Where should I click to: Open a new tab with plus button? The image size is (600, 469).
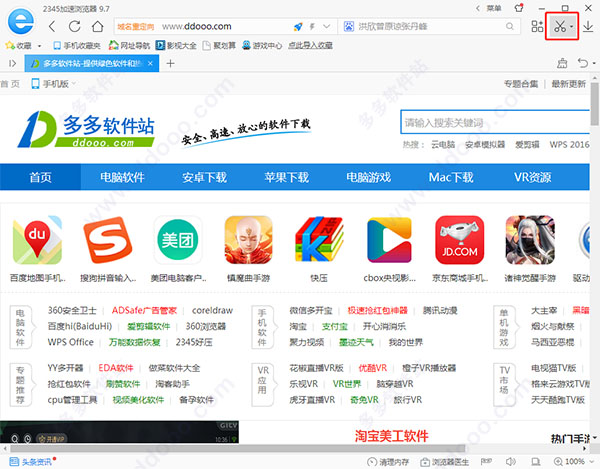[x=171, y=63]
